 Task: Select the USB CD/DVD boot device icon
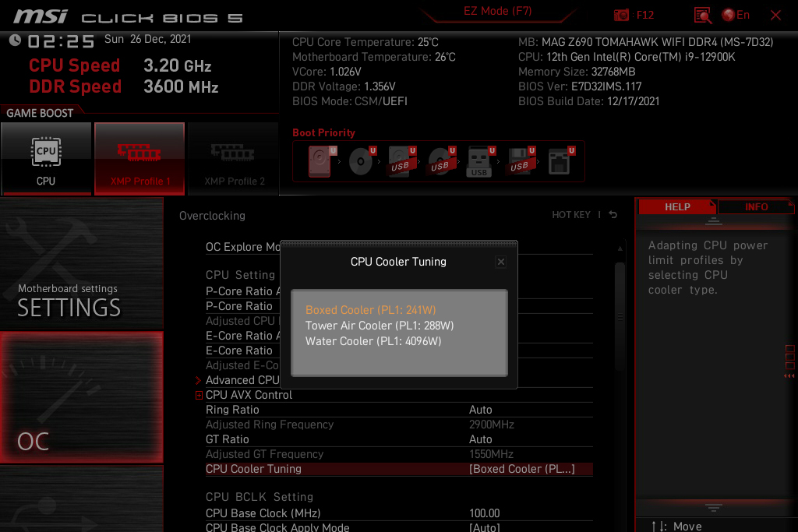[442, 161]
